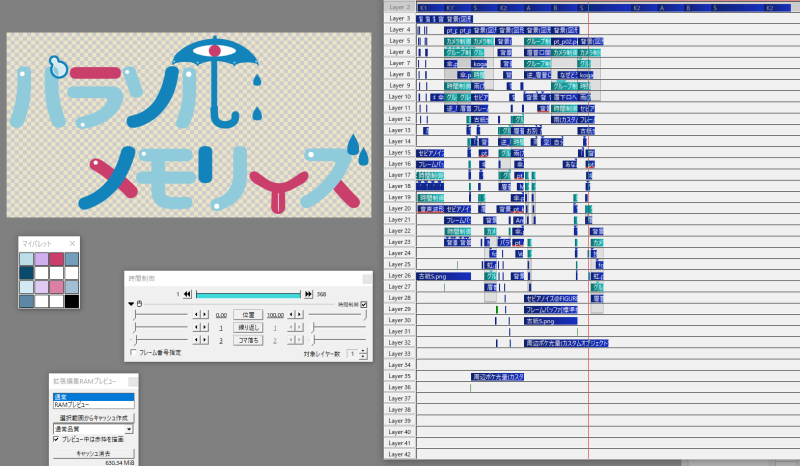The image size is (800, 466).
Task: Click the 100.00 end position value
Action: click(275, 315)
